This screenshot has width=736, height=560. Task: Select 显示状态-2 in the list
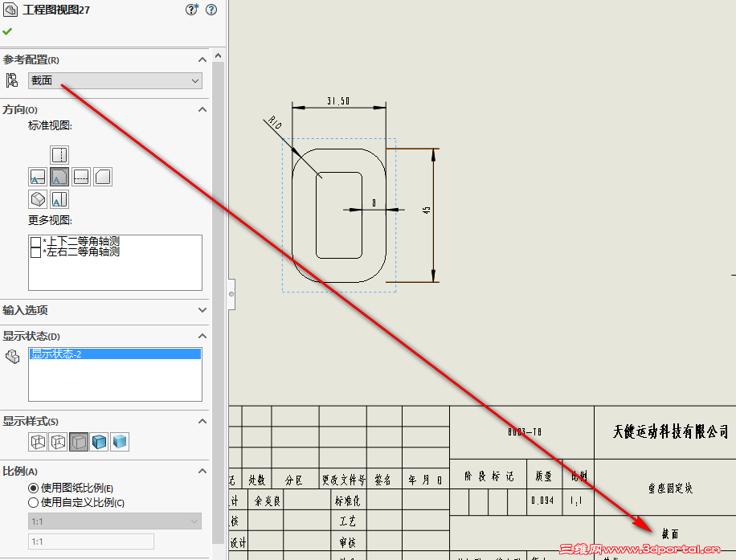(x=115, y=354)
